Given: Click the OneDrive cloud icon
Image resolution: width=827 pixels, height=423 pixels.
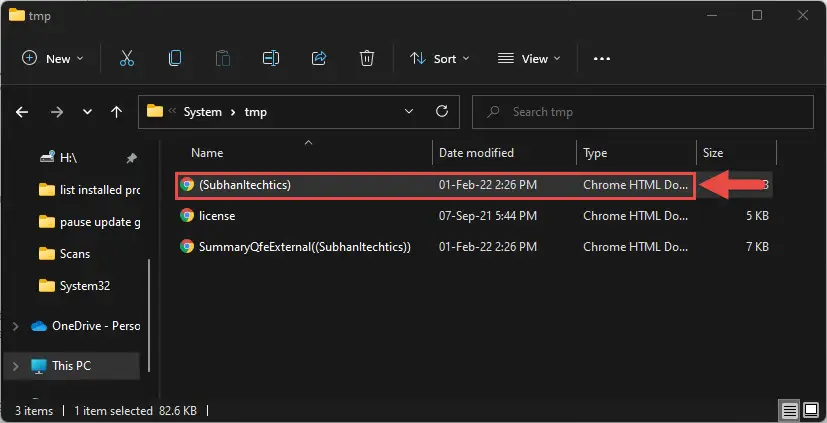Looking at the screenshot, I should click(x=39, y=326).
